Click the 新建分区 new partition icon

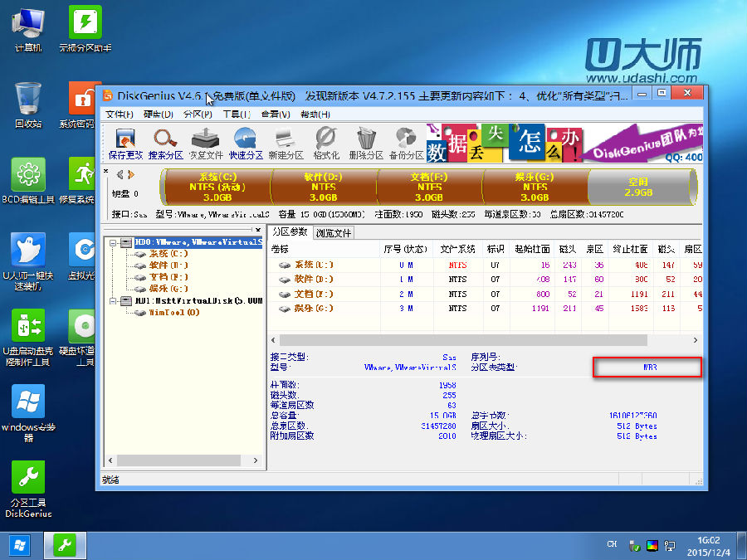click(x=286, y=144)
